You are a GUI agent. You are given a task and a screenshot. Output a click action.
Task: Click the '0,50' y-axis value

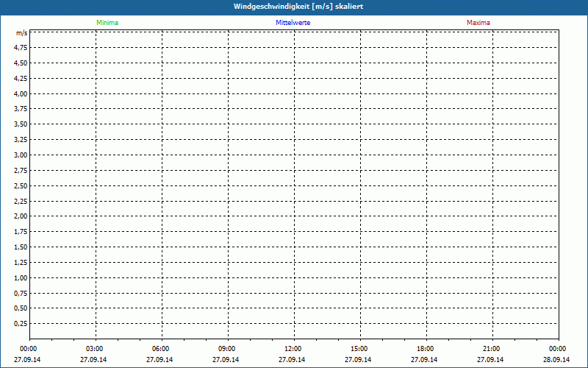click(x=21, y=308)
